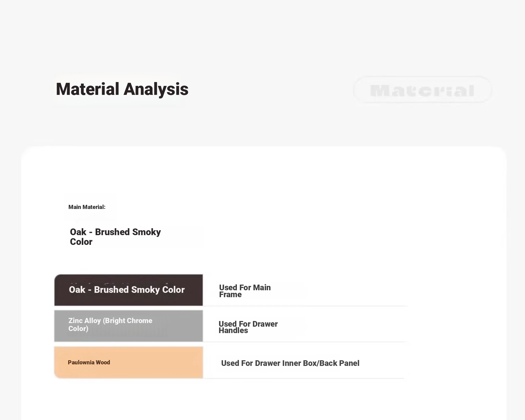
Task: Click the word "Analysis" in the title
Action: click(x=156, y=89)
